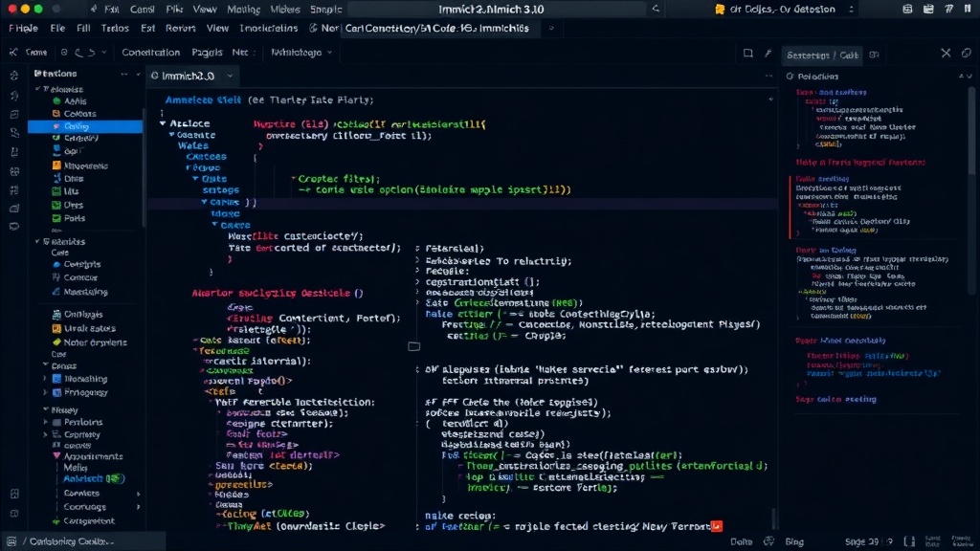980x551 pixels.
Task: Click the small rectangle icon between code panes
Action: [x=413, y=346]
